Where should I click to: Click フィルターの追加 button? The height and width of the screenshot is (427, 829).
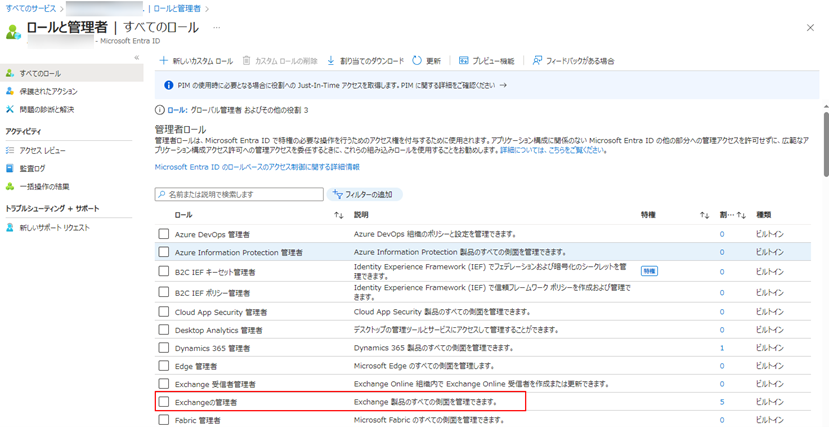[x=365, y=194]
